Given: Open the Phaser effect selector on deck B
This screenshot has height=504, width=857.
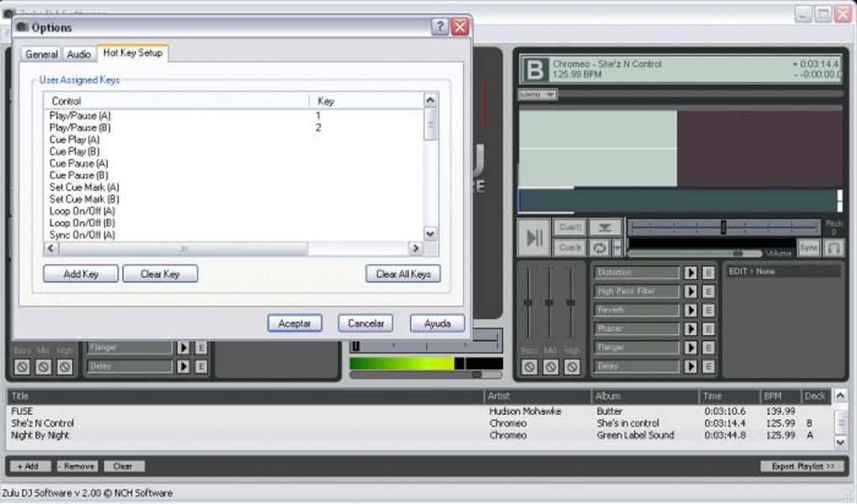Looking at the screenshot, I should 637,328.
